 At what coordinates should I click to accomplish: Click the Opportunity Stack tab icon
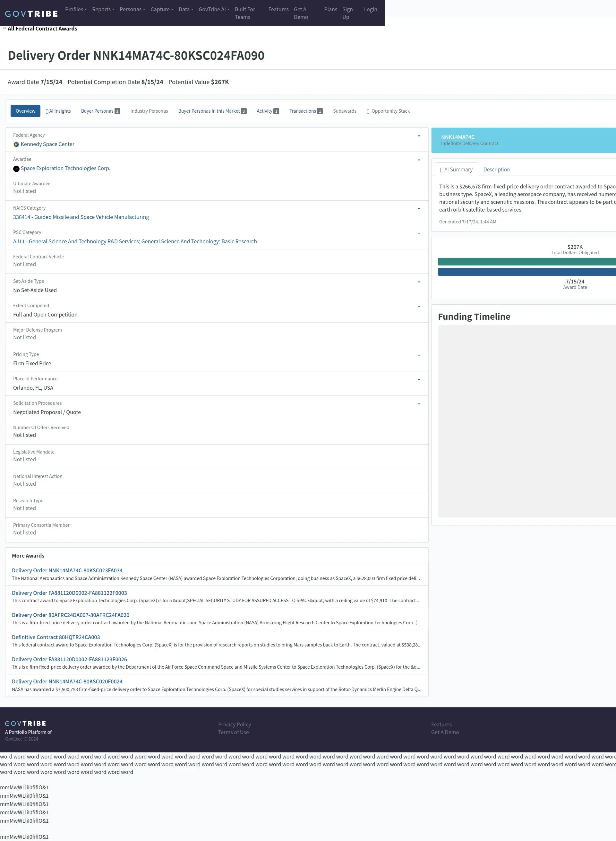(368, 111)
